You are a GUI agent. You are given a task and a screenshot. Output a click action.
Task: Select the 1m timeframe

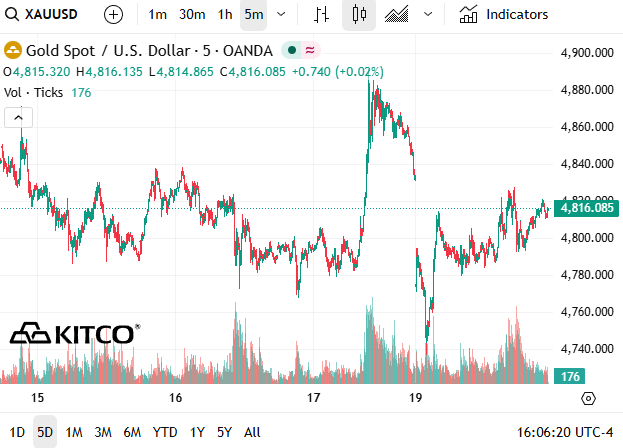pyautogui.click(x=157, y=15)
